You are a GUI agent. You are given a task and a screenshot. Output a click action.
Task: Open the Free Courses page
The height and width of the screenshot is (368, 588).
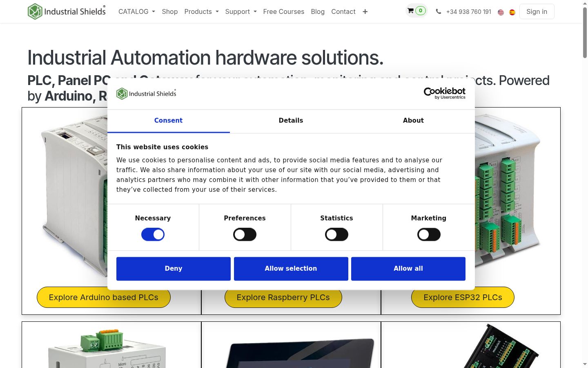tap(284, 11)
